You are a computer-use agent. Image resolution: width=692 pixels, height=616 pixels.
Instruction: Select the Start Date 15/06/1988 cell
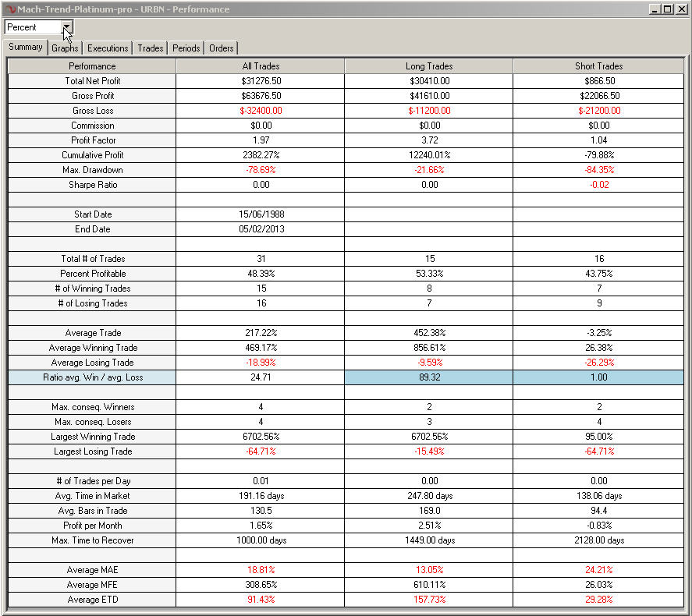261,214
